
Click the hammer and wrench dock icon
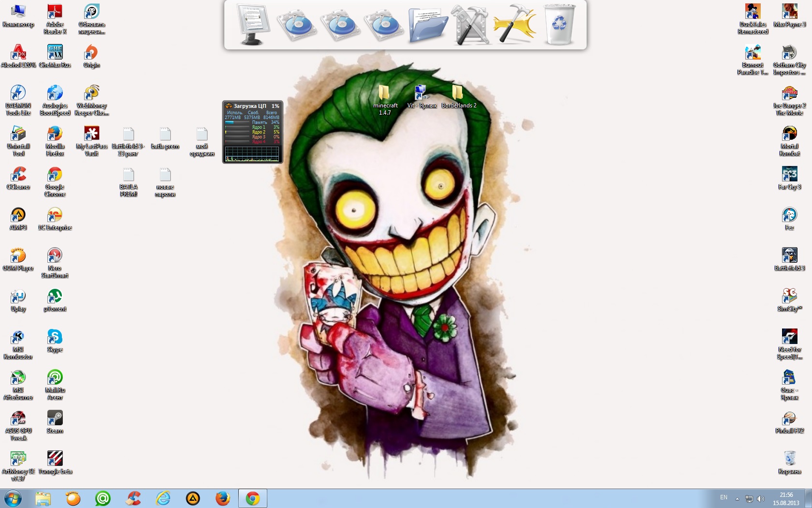pos(471,25)
